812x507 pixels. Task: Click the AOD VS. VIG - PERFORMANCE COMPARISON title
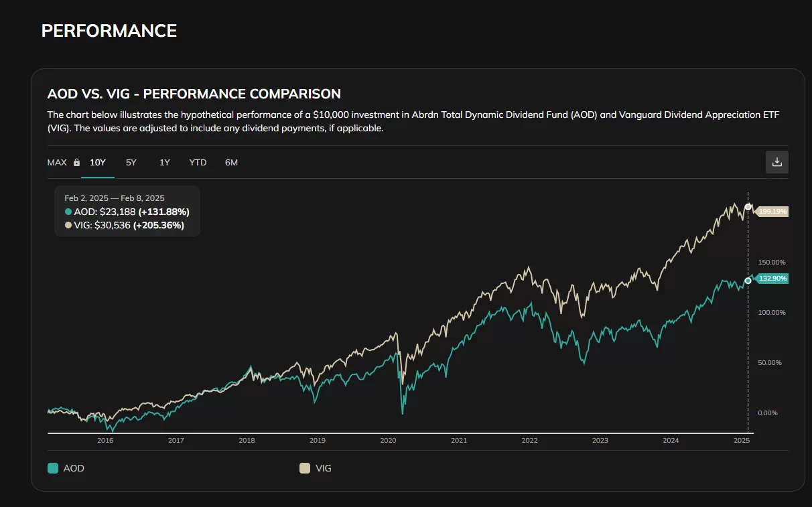(x=194, y=94)
